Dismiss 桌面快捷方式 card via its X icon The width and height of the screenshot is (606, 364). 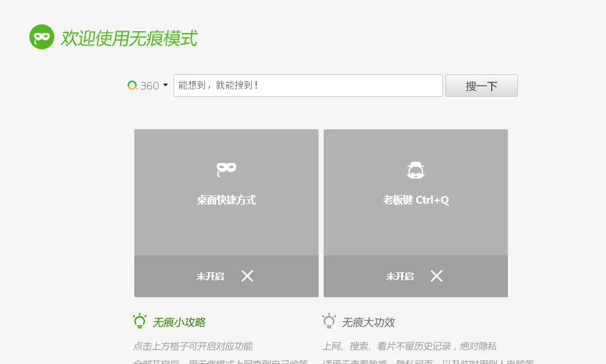(247, 275)
